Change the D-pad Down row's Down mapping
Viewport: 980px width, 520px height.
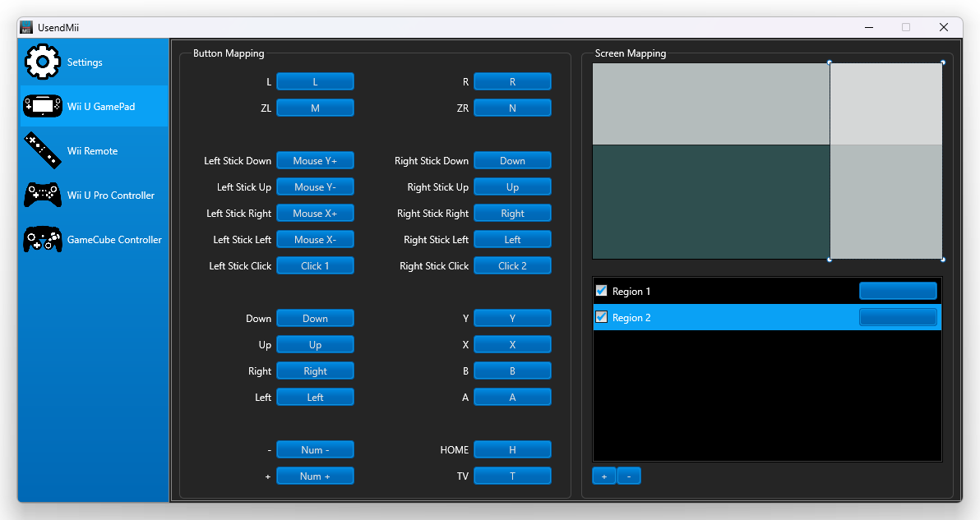pos(315,319)
